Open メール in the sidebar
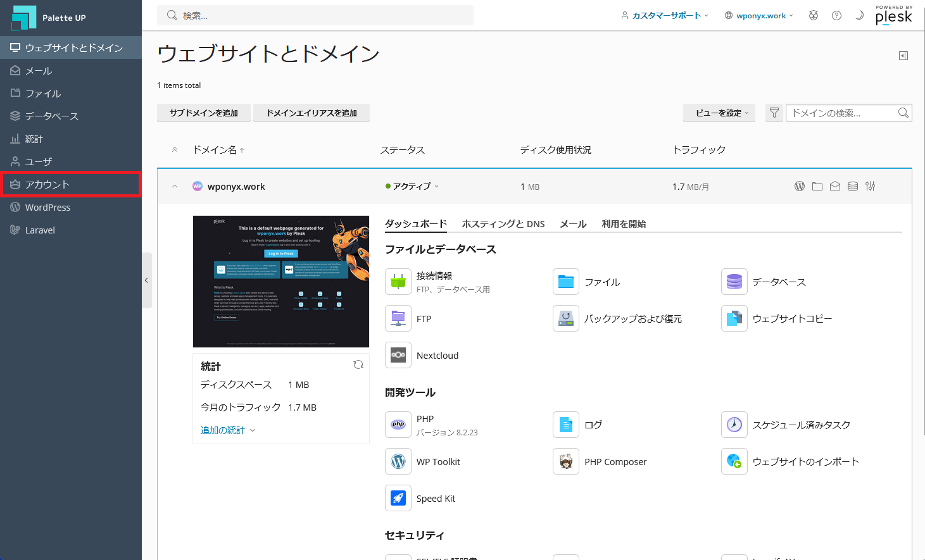Screen dimensions: 925x560 coord(71,70)
